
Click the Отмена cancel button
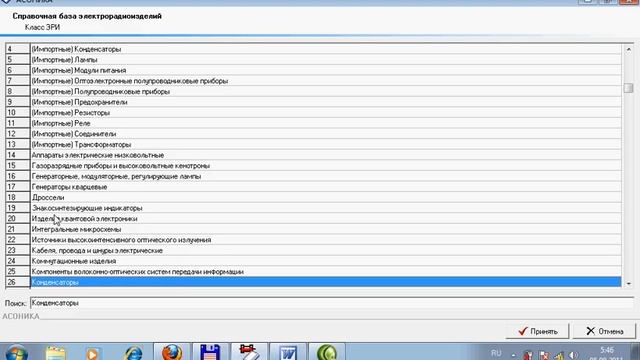(604, 331)
